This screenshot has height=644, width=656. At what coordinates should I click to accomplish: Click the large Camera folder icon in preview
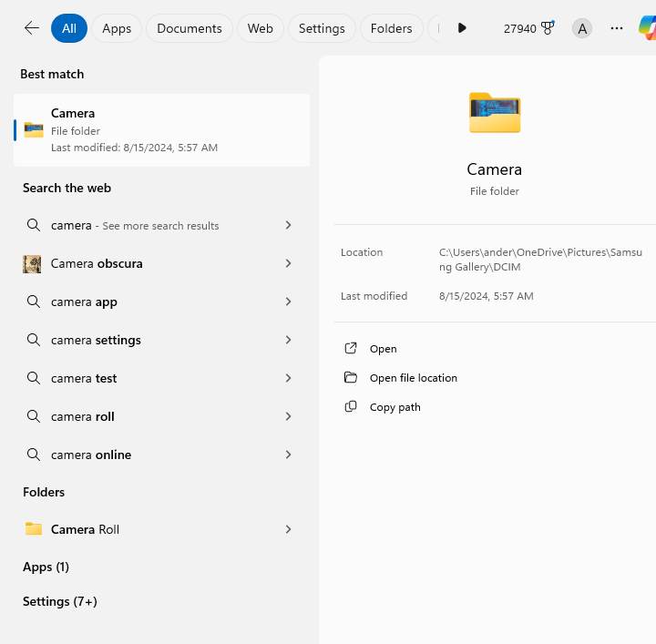495,113
